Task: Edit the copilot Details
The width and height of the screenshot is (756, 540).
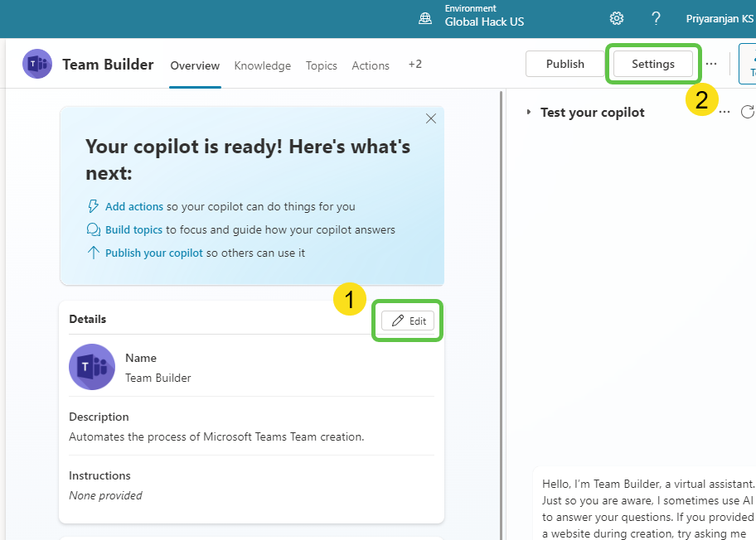Action: (x=408, y=321)
